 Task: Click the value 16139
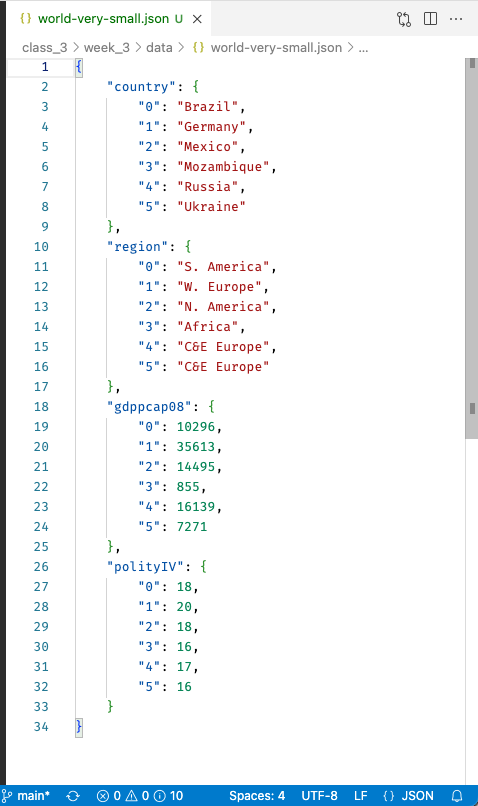click(x=196, y=507)
